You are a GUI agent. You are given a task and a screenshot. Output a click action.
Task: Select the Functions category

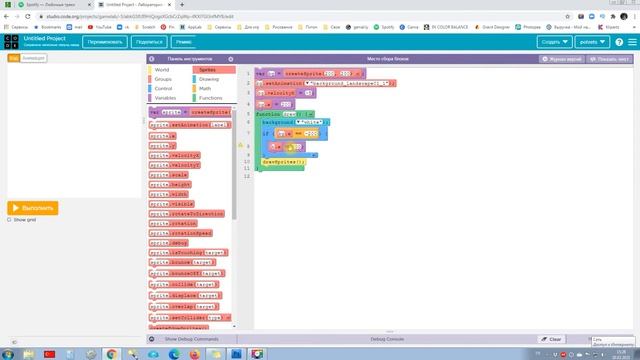(211, 98)
